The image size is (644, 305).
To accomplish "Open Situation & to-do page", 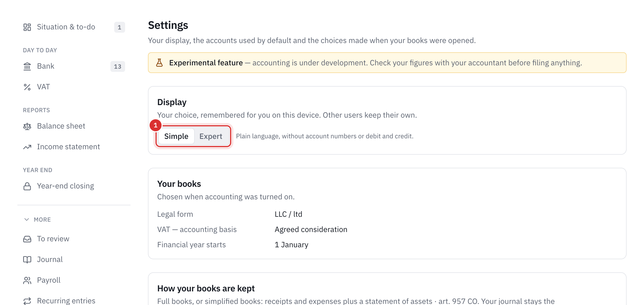I will pos(74,27).
